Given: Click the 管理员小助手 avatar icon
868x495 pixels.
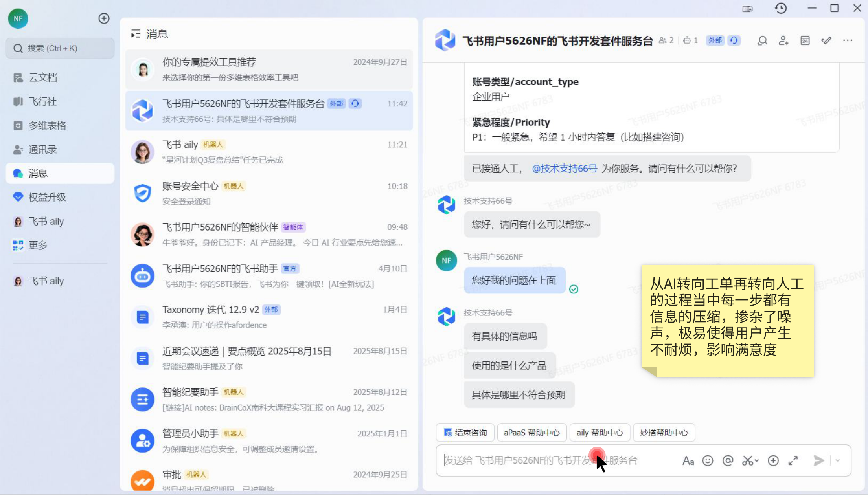Looking at the screenshot, I should click(142, 441).
